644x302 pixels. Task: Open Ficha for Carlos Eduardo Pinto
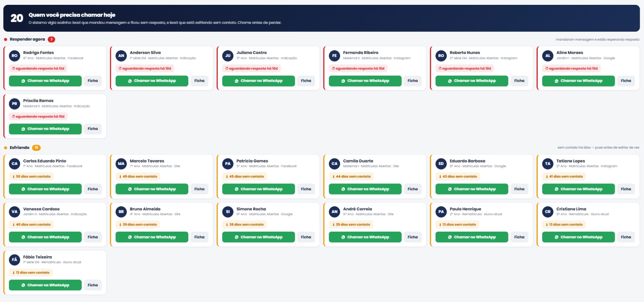click(x=93, y=189)
